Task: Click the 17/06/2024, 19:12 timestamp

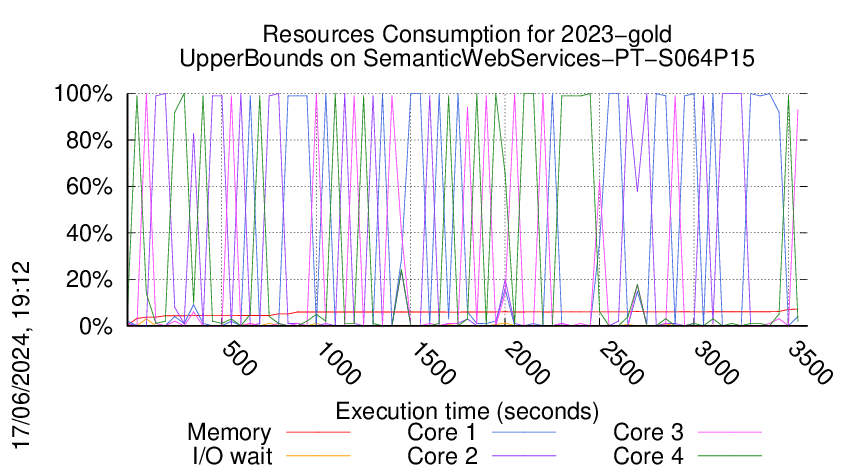Action: coord(21,355)
